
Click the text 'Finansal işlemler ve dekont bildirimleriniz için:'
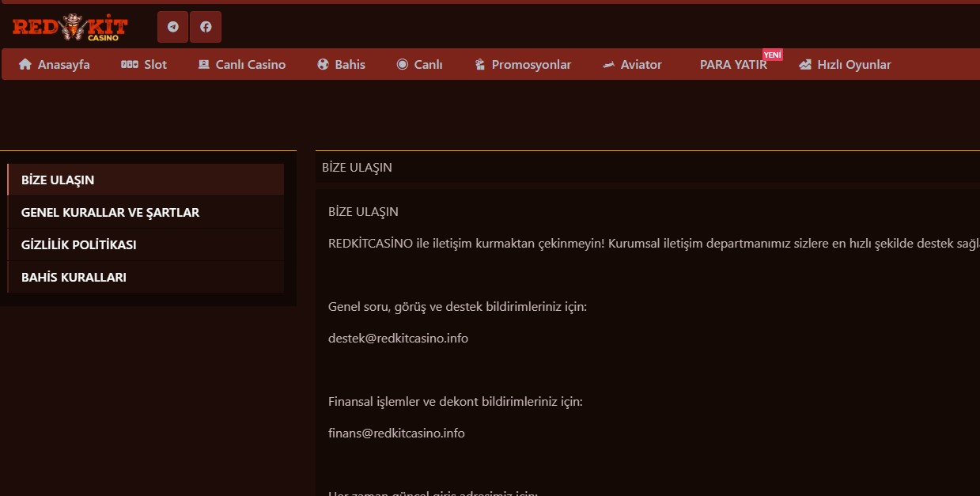click(455, 402)
